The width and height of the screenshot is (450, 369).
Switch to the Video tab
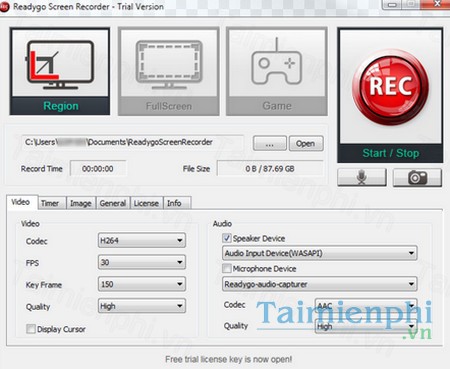[x=21, y=202]
